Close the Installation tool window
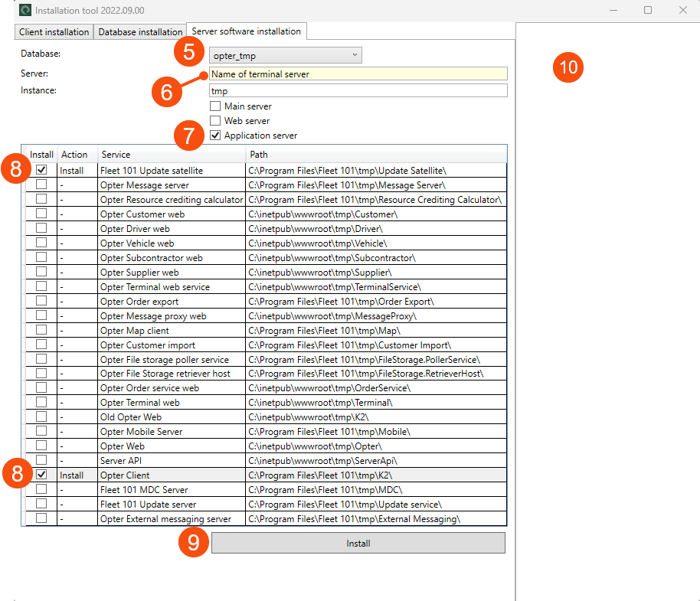The width and height of the screenshot is (700, 601). [x=682, y=10]
